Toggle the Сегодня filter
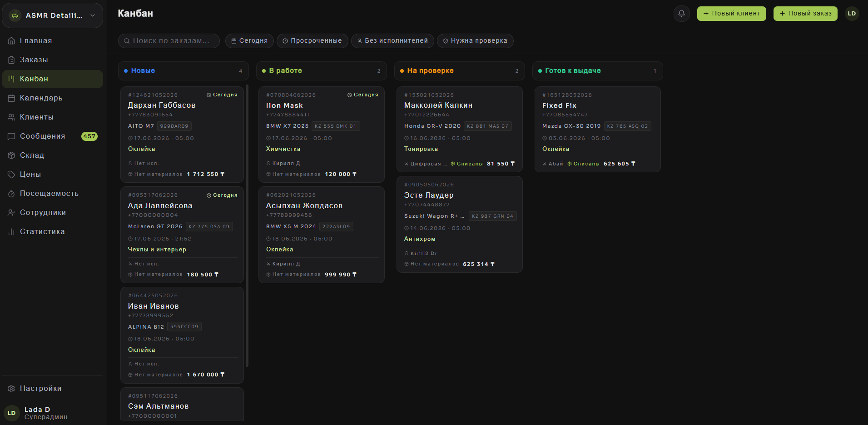The width and height of the screenshot is (868, 425). click(249, 41)
